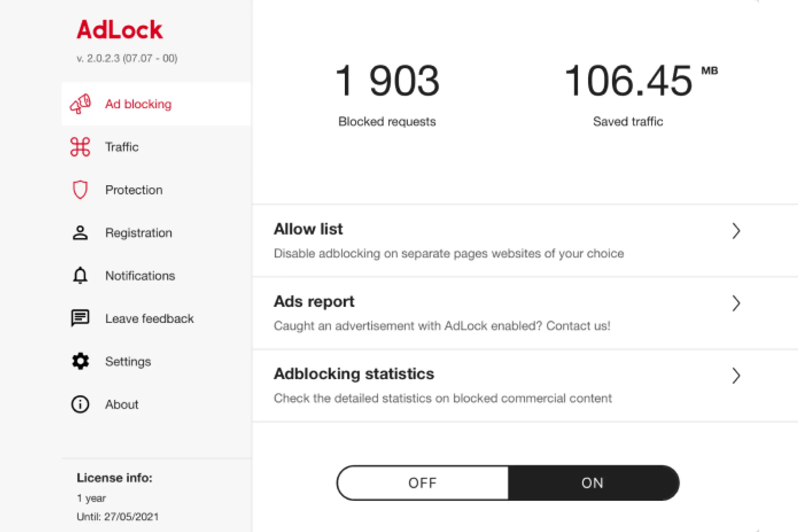Go to the Protection section label
This screenshot has width=798, height=532.
pyautogui.click(x=134, y=190)
